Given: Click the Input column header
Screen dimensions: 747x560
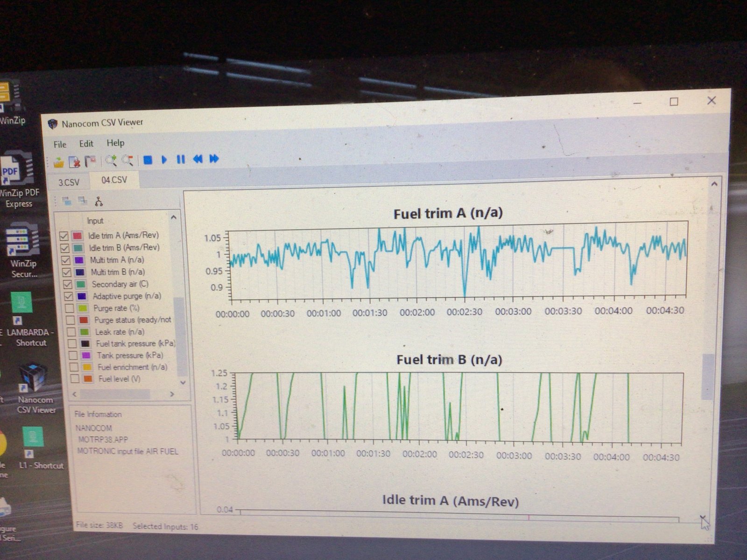Looking at the screenshot, I should pyautogui.click(x=95, y=221).
